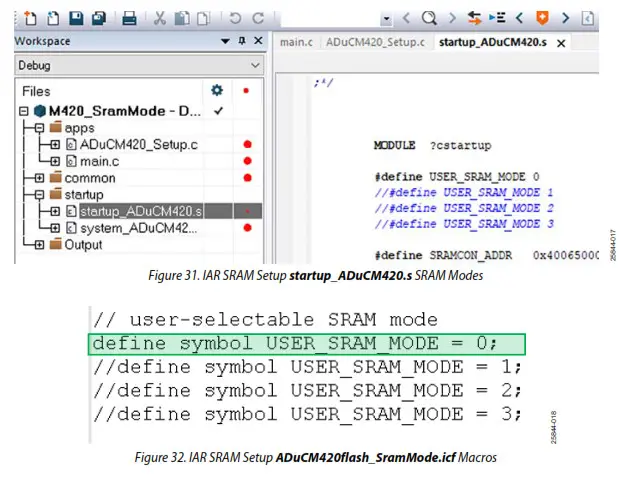Click the navigate backward page icon
This screenshot has height=478, width=620.
588,18
